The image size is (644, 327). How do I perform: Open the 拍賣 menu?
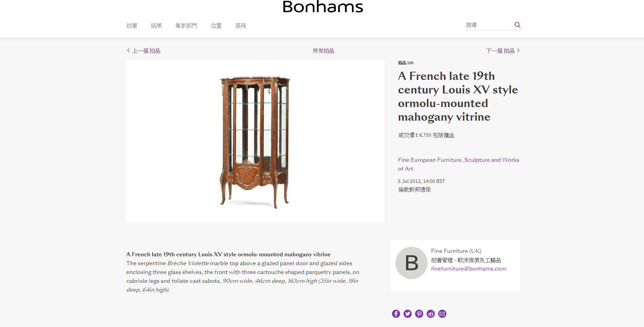click(x=132, y=26)
